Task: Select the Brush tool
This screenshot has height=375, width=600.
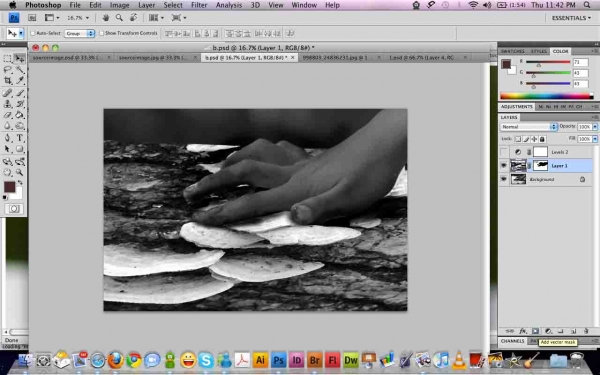Action: (x=20, y=93)
